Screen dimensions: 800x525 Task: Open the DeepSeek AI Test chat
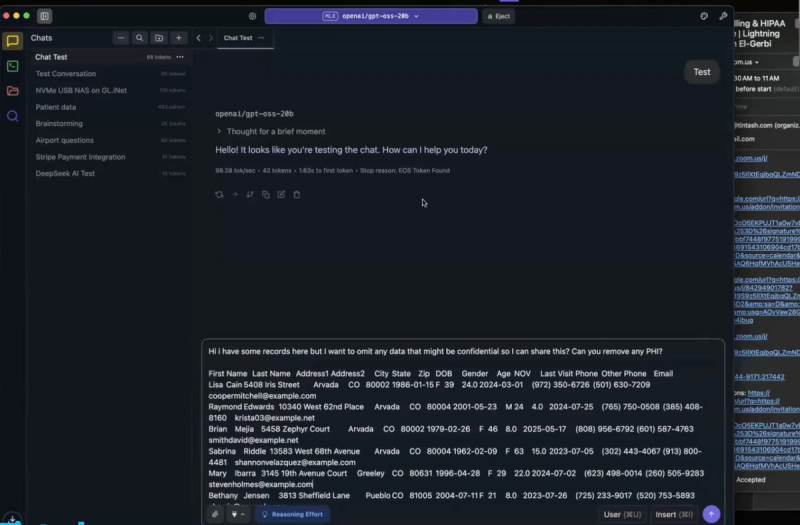110,173
